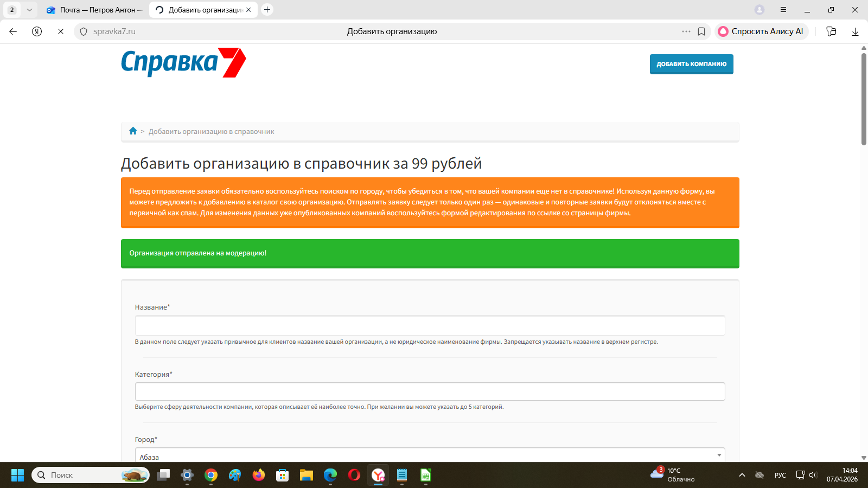Click the Спросить Алису AI button

tap(761, 31)
